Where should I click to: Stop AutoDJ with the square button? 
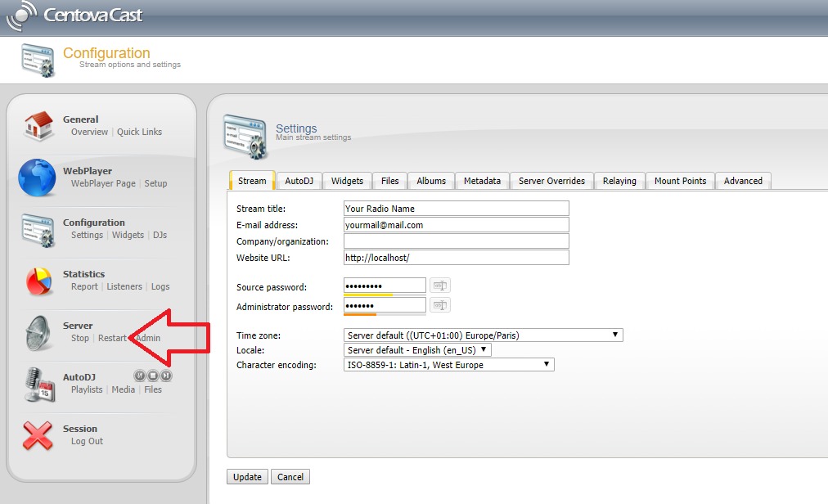coord(153,376)
